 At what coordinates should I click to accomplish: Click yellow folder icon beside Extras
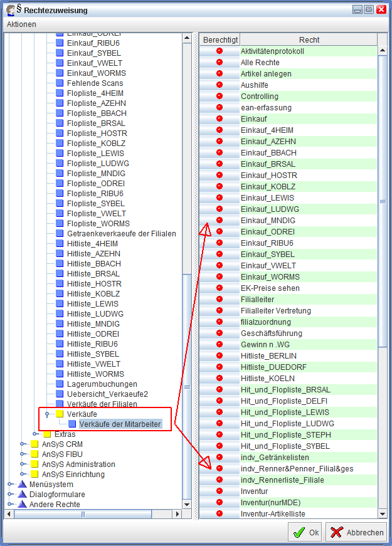click(47, 434)
